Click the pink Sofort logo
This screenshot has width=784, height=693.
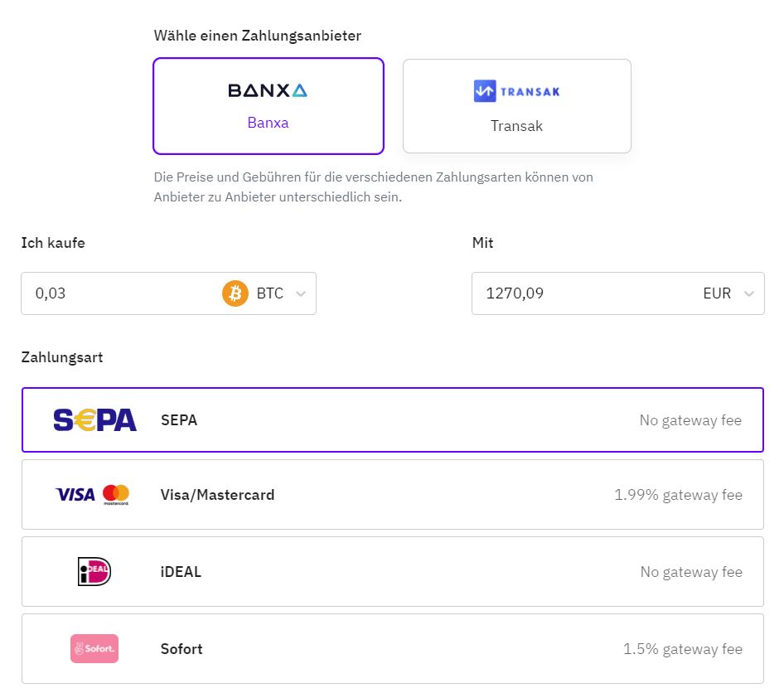[x=94, y=648]
